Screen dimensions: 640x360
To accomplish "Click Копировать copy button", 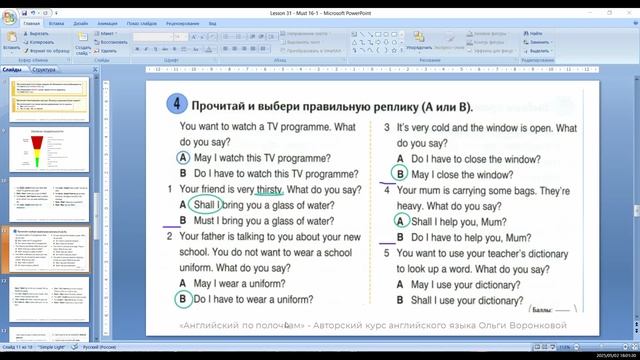I will click(38, 42).
